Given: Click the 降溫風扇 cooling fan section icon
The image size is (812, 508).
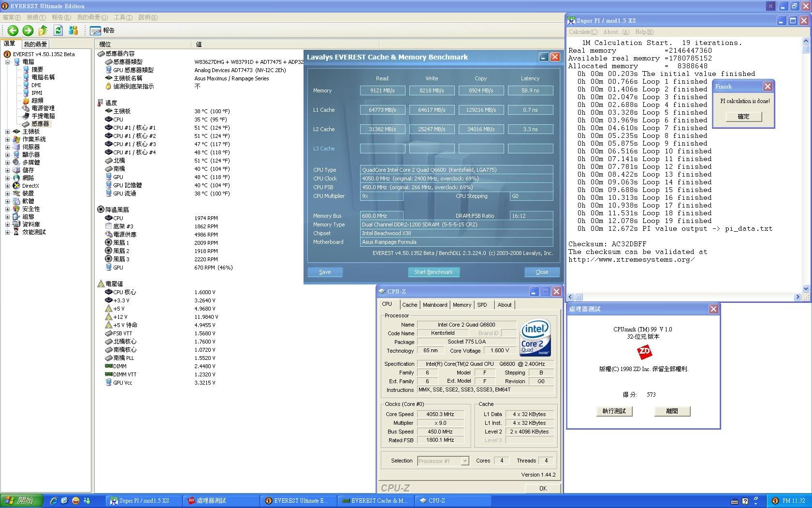Looking at the screenshot, I should (x=101, y=209).
